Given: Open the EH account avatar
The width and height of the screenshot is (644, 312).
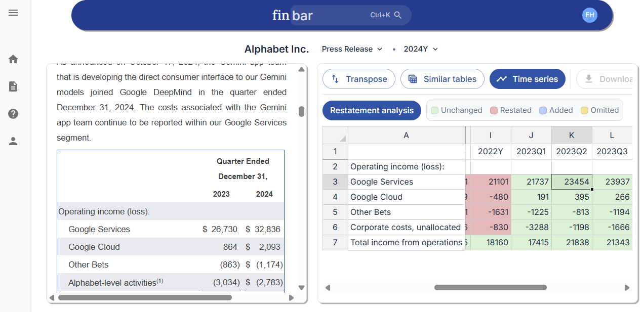Looking at the screenshot, I should [589, 15].
